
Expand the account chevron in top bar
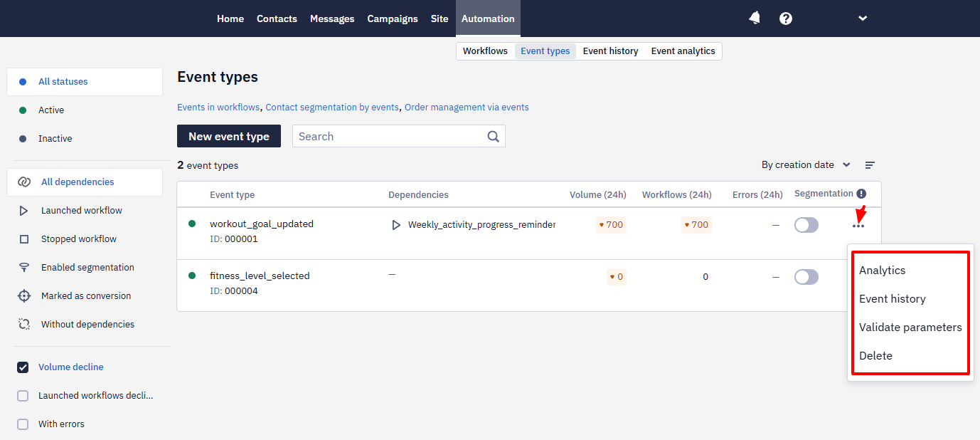click(x=863, y=19)
